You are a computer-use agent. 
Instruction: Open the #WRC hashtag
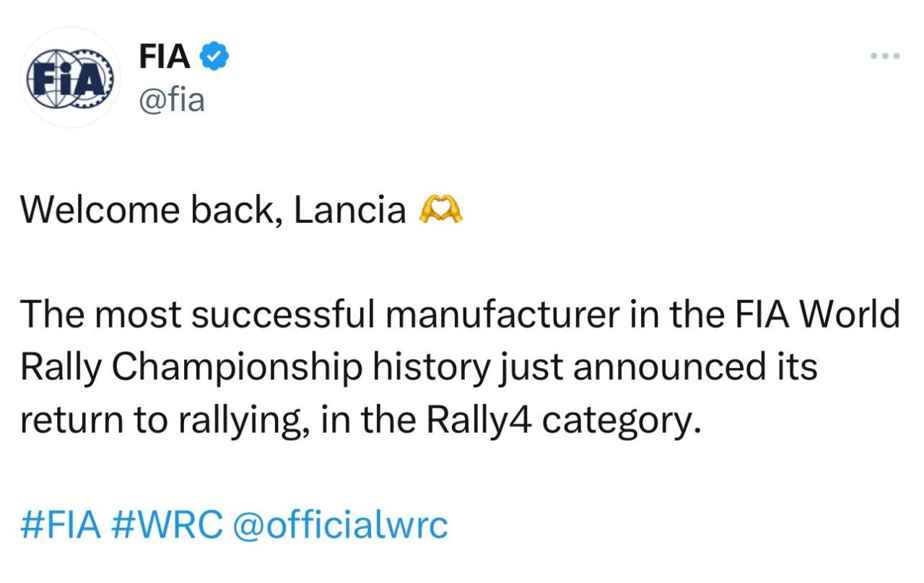tap(167, 525)
